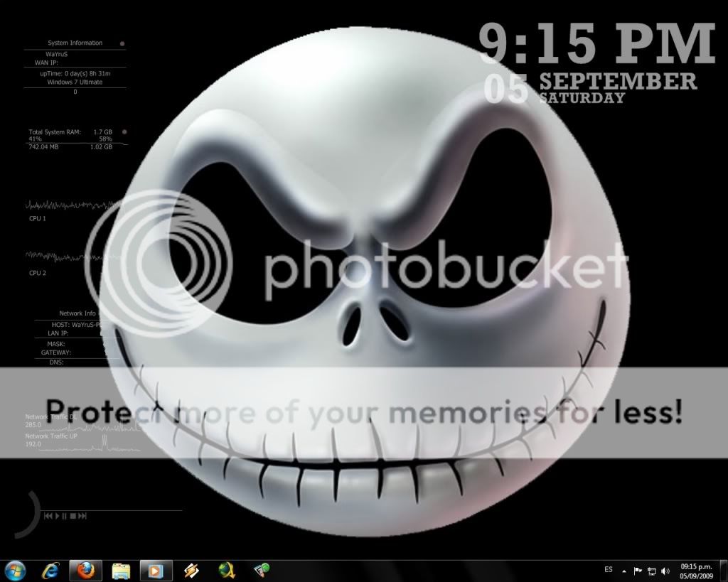The width and height of the screenshot is (728, 582).
Task: Launch Internet Explorer from the taskbar
Action: (x=50, y=570)
